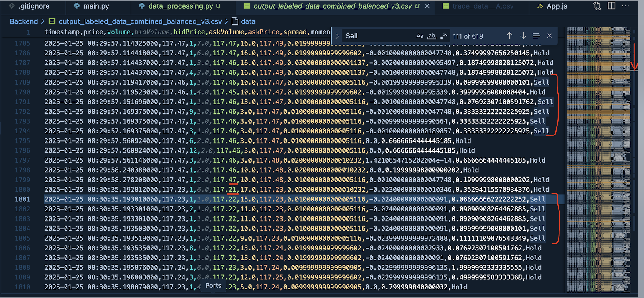Click bid price 117.21 on line 1800
Viewport: 644px width, 298px height.
point(224,190)
